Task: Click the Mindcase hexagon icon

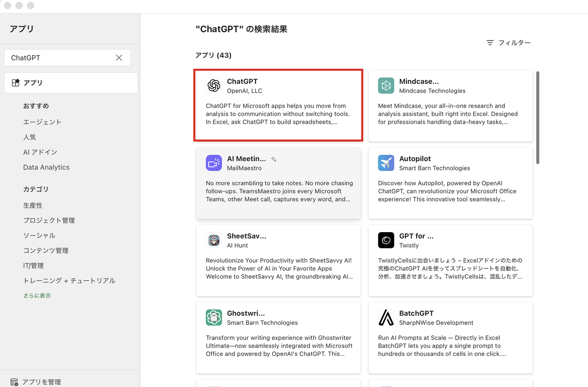Action: [x=386, y=86]
